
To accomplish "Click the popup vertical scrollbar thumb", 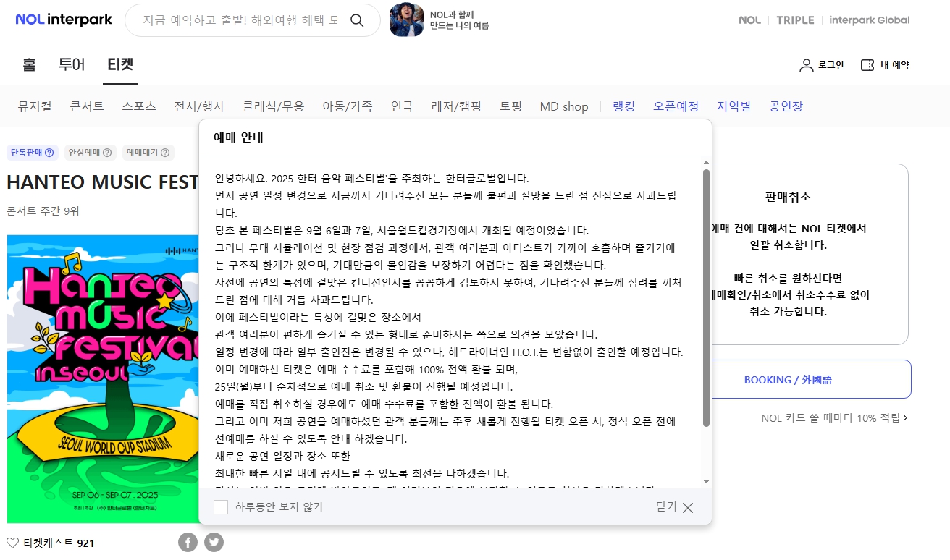I will (706, 298).
